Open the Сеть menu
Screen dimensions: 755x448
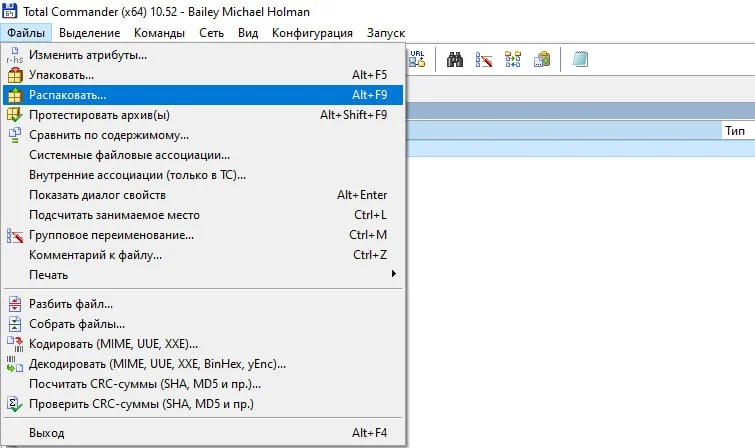tap(211, 33)
